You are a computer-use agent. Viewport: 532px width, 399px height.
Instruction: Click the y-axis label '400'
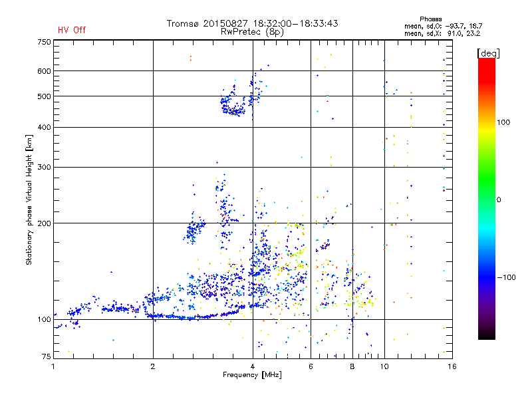tap(44, 128)
